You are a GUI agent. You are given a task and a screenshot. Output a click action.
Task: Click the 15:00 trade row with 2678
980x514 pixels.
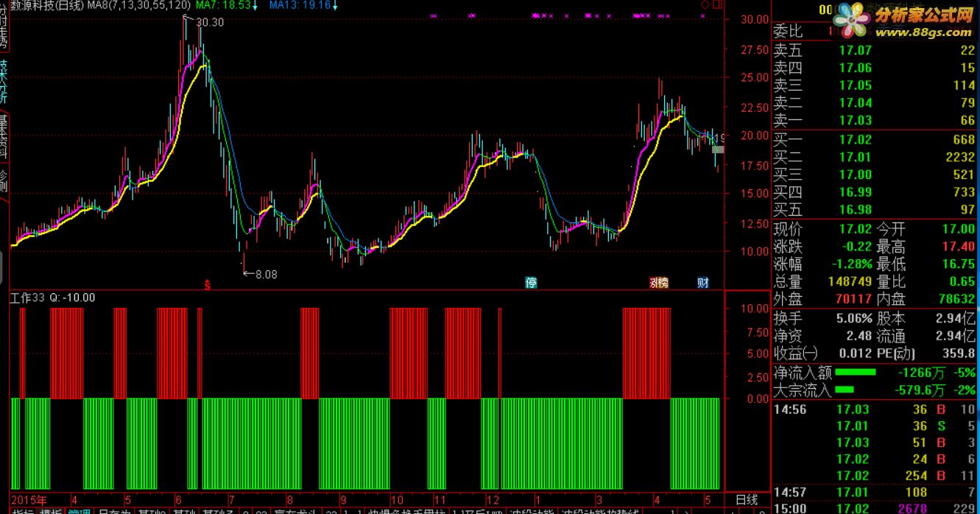click(875, 508)
